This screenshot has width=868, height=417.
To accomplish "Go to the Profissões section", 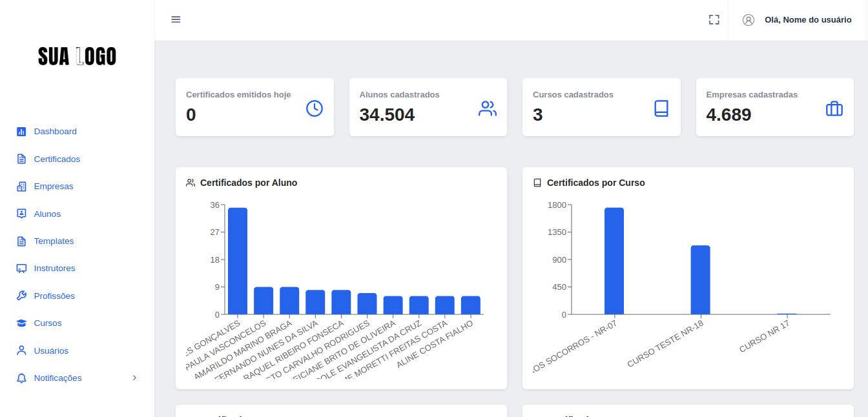I will coord(54,296).
